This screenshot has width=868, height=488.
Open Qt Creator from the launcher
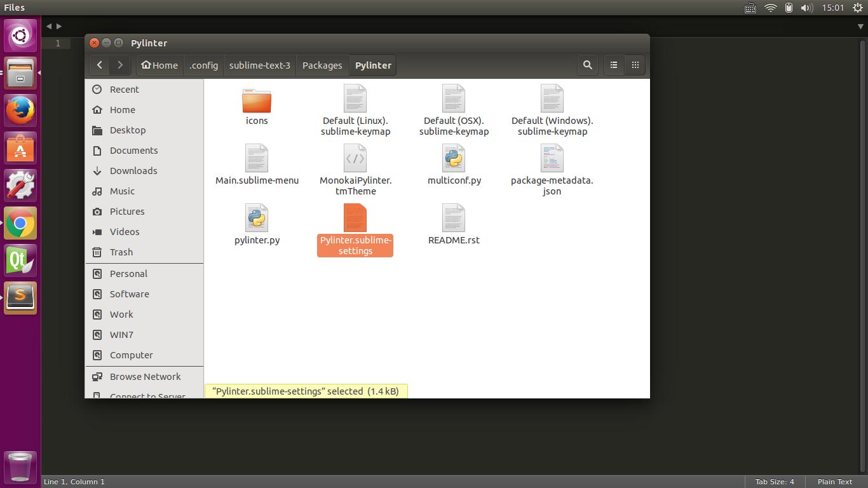tap(20, 261)
